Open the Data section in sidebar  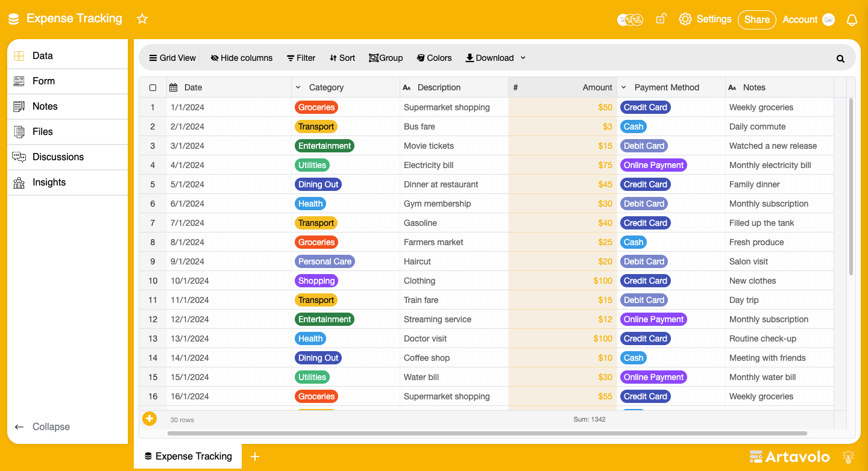68,55
